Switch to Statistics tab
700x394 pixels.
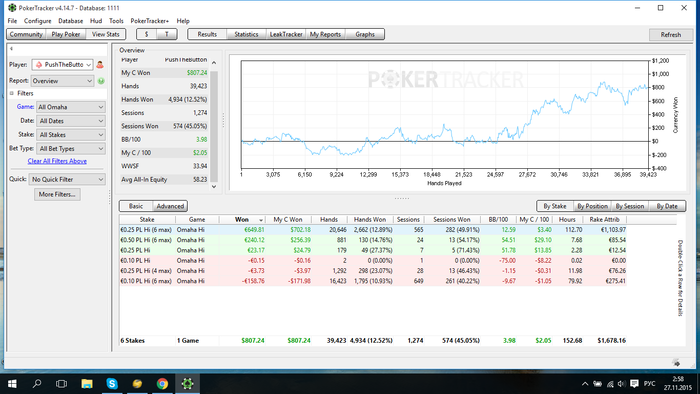click(x=246, y=34)
